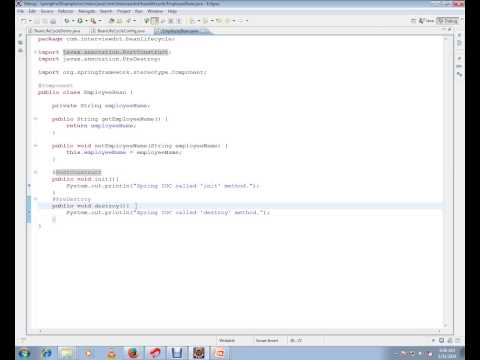Click the New Java Package toolbar icon
Image resolution: width=480 pixels, height=360 pixels.
[112, 21]
